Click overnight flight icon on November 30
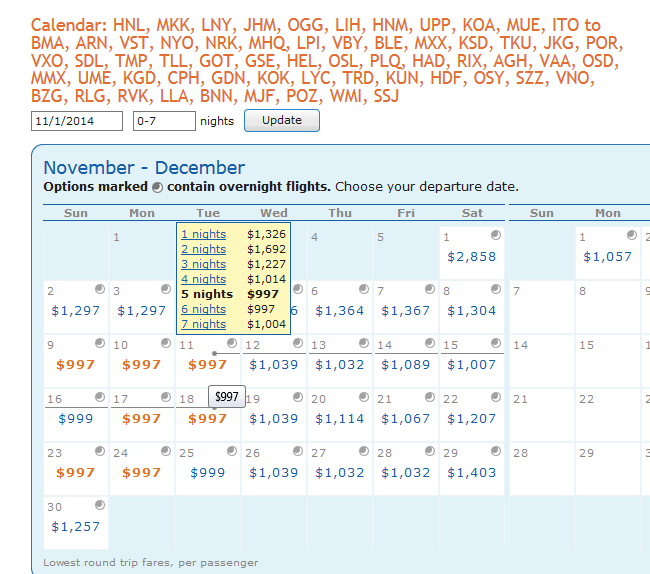Image resolution: width=650 pixels, height=574 pixels. [100, 505]
